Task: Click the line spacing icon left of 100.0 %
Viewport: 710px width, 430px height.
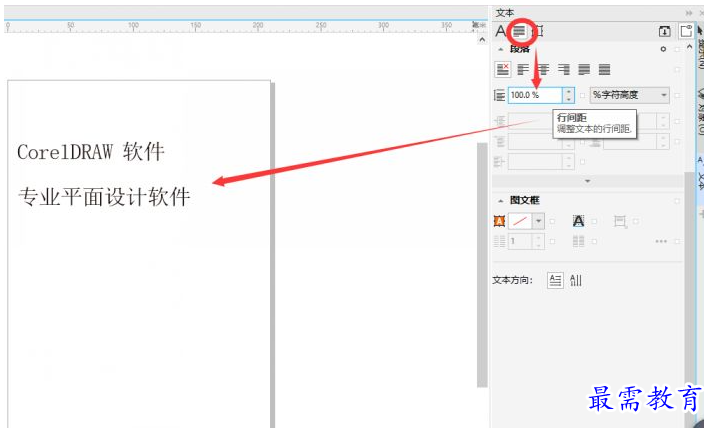Action: click(499, 95)
